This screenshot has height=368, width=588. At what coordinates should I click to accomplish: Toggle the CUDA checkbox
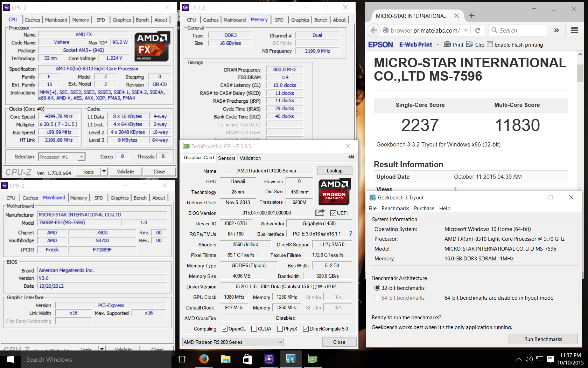(x=254, y=329)
